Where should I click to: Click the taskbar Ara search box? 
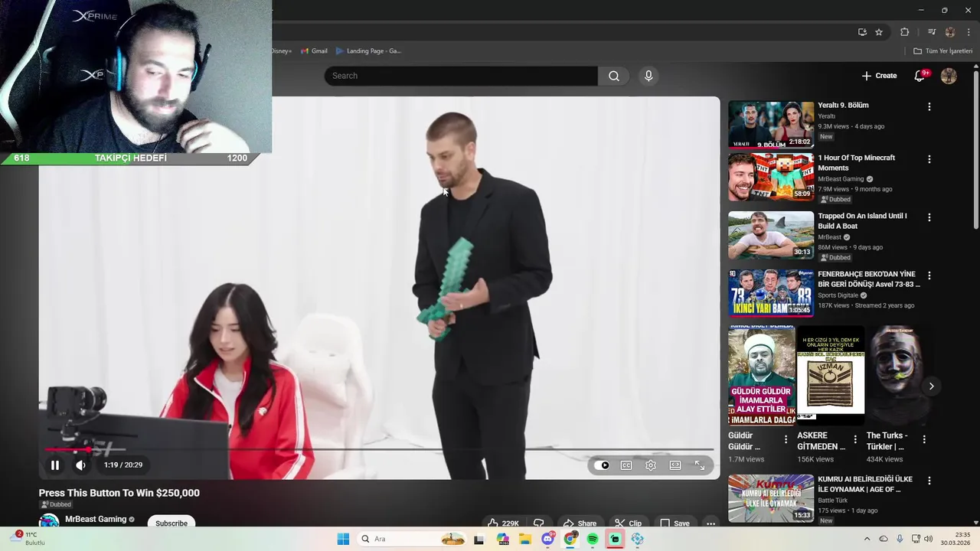coord(412,539)
